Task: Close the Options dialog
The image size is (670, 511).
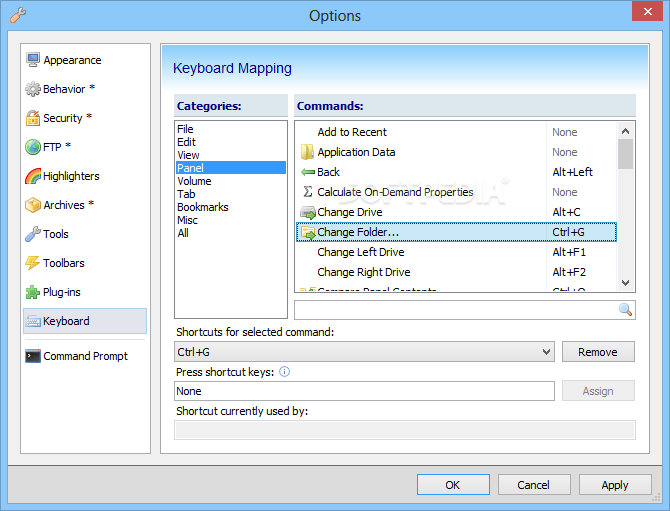Action: pos(647,11)
